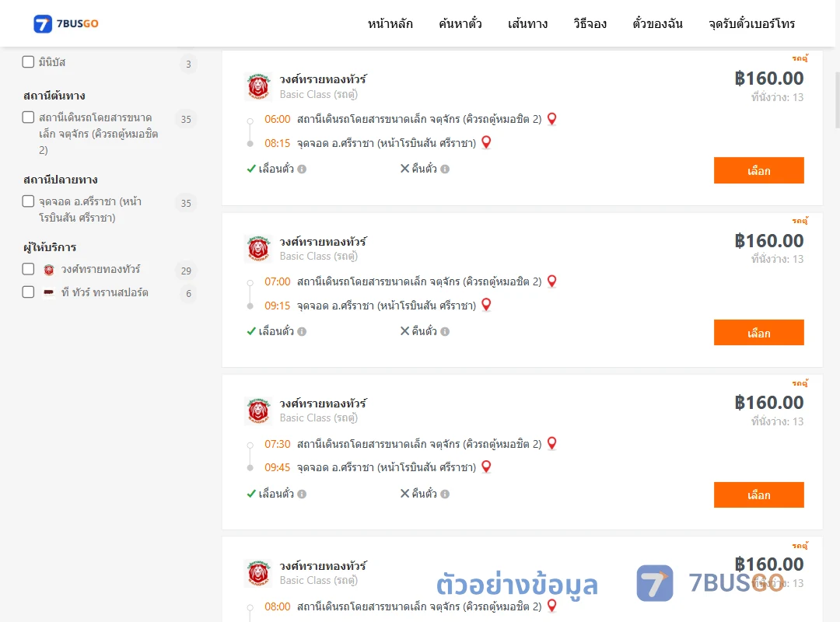Check the จตุจักร origin station filter

29,117
